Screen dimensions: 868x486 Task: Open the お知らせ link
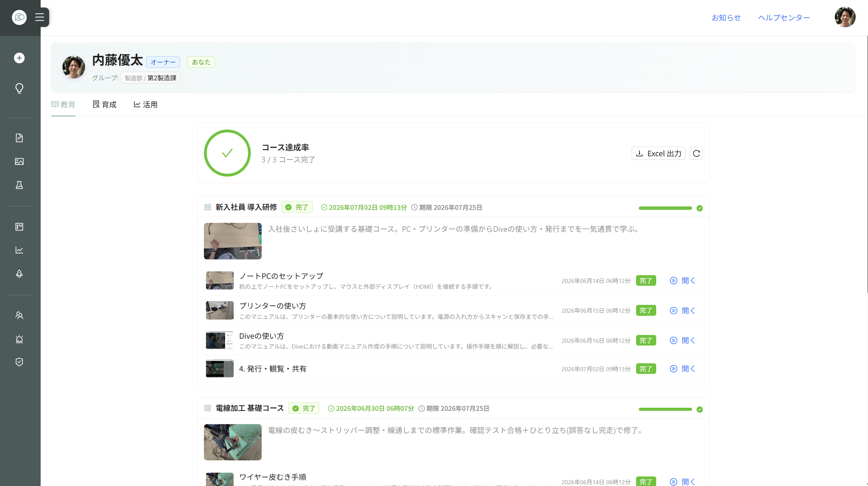tap(726, 17)
